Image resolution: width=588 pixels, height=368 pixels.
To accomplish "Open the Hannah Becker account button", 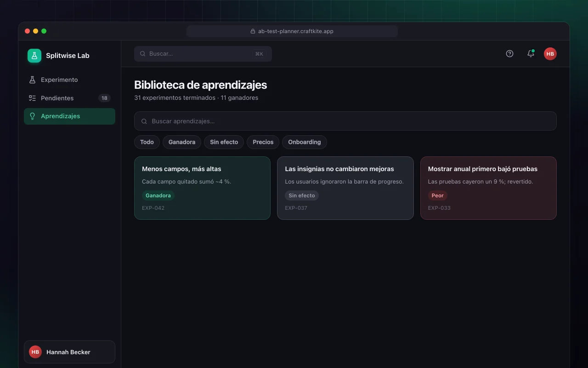I will 69,352.
